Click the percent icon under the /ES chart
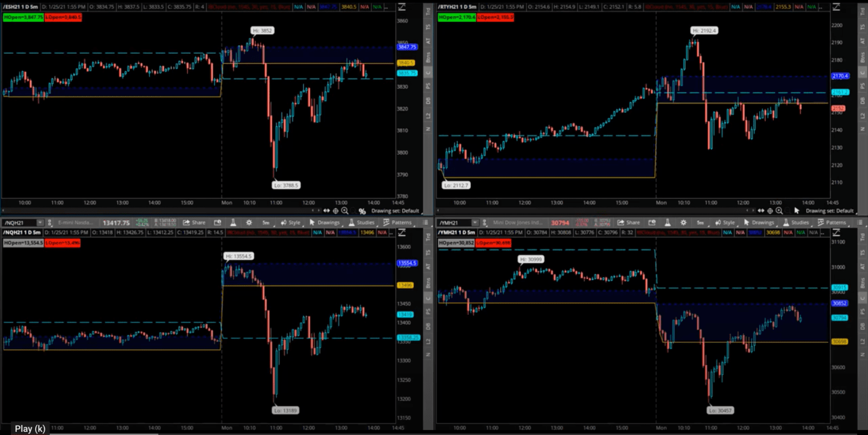868x435 pixels. click(362, 211)
